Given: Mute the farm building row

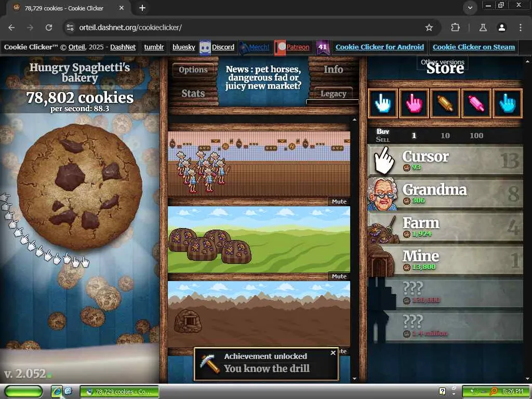Looking at the screenshot, I should [x=339, y=276].
